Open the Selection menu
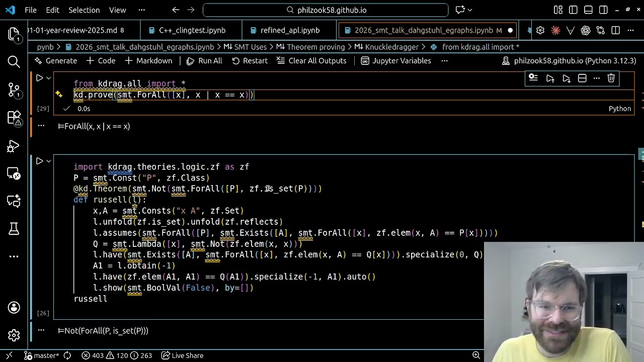Image resolution: width=644 pixels, height=362 pixels. point(84,10)
